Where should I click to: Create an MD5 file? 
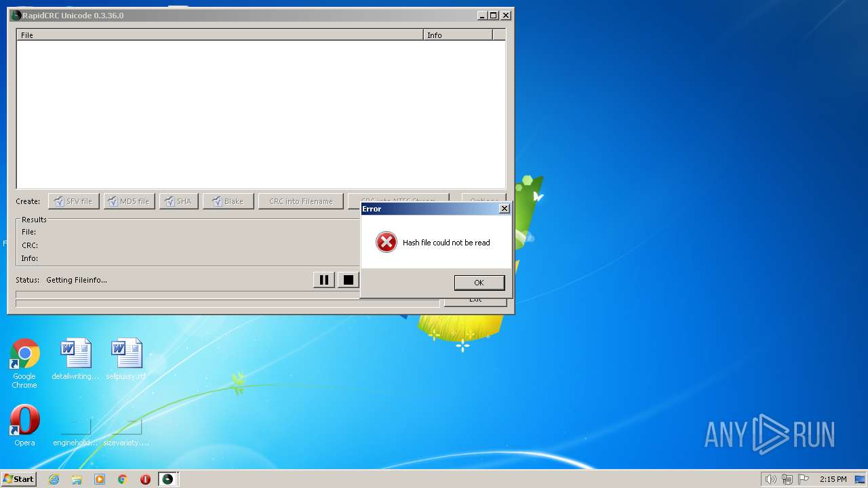coord(129,201)
